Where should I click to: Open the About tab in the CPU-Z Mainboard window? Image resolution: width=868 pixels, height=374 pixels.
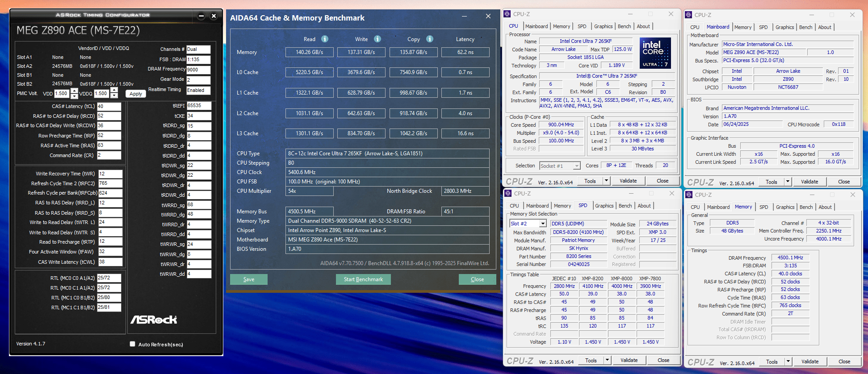(825, 27)
